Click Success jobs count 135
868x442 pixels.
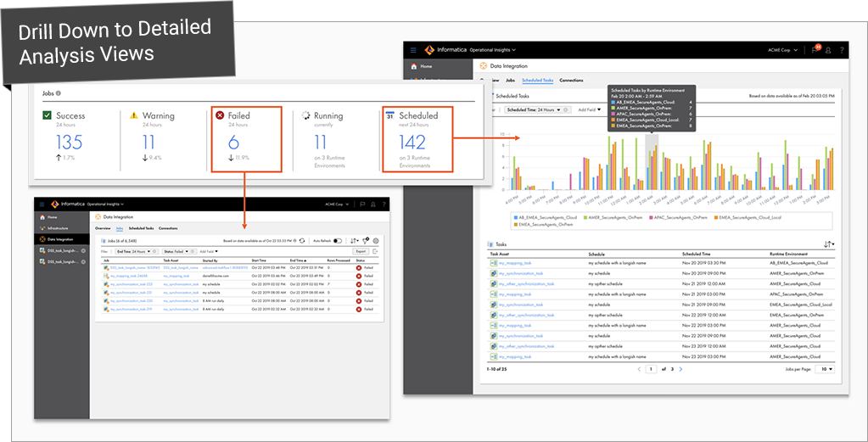point(70,143)
